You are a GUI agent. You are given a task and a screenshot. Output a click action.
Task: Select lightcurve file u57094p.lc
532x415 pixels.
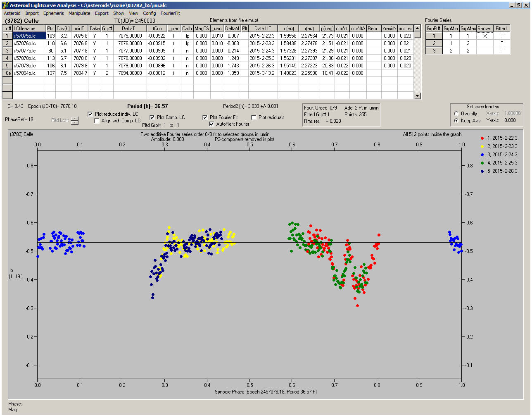(29, 73)
